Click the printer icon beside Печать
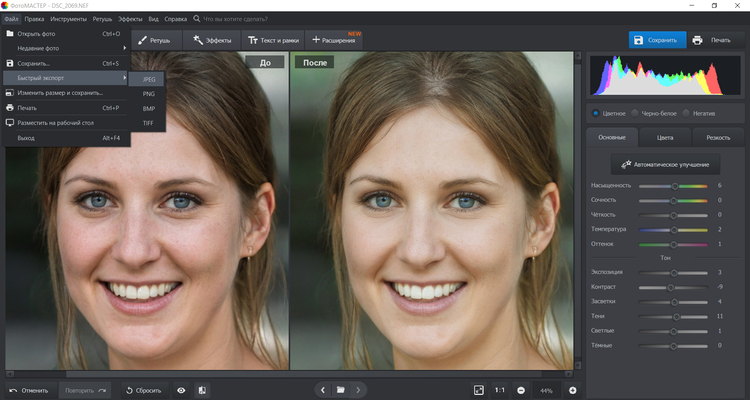The image size is (750, 400). point(697,40)
